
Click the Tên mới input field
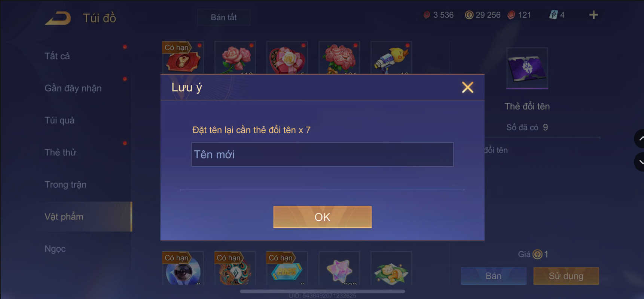(x=322, y=154)
